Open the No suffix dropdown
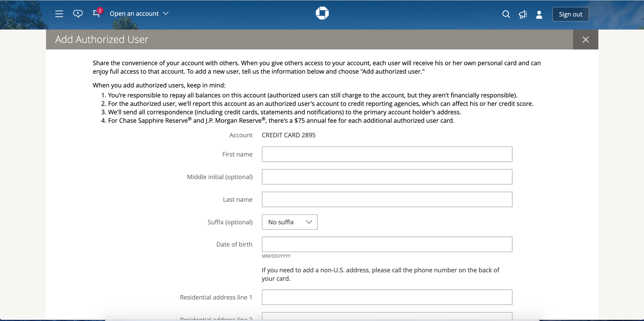Viewport: 644px width, 321px height. [x=289, y=222]
